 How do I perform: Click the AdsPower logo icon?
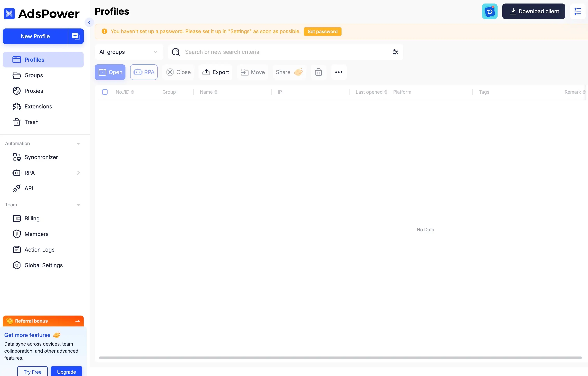pos(9,14)
